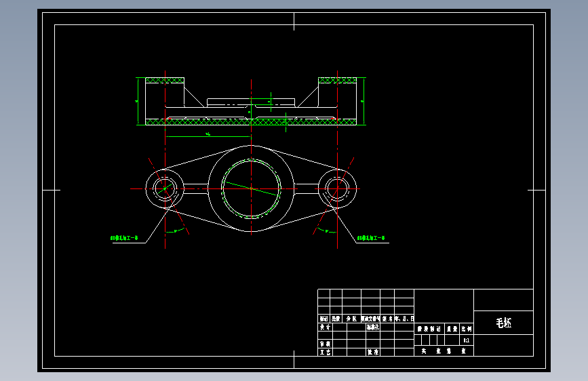Click the 设计 label in title block
The height and width of the screenshot is (381, 588).
click(x=325, y=327)
